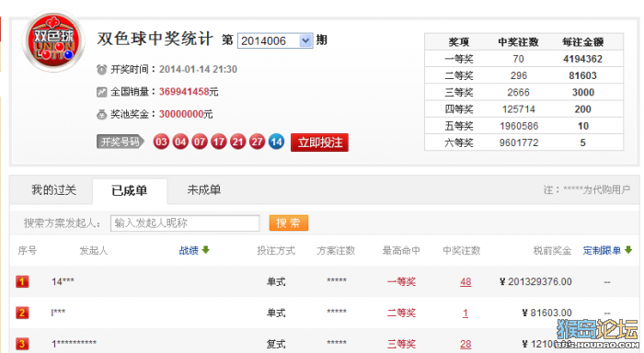Viewport: 644px width, 353px height.
Task: Click the orange 搜索 button
Action: (288, 222)
